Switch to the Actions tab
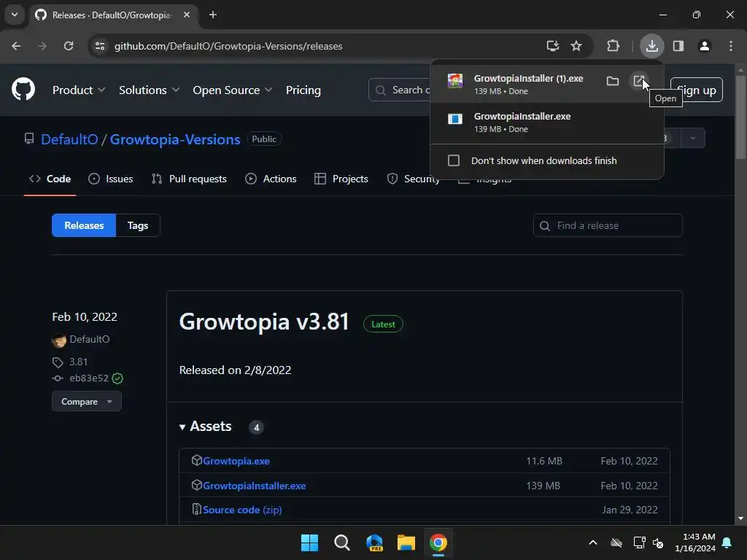This screenshot has width=747, height=560. tap(271, 179)
